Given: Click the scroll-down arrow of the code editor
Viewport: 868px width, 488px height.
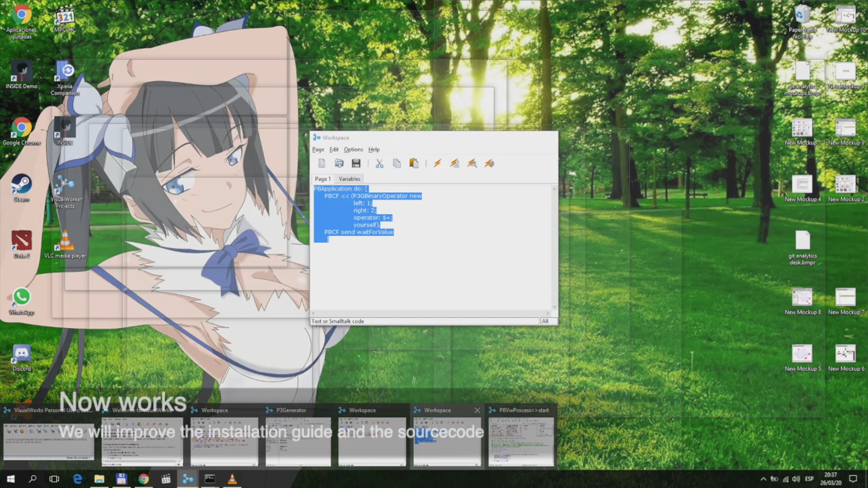Looking at the screenshot, I should point(554,307).
